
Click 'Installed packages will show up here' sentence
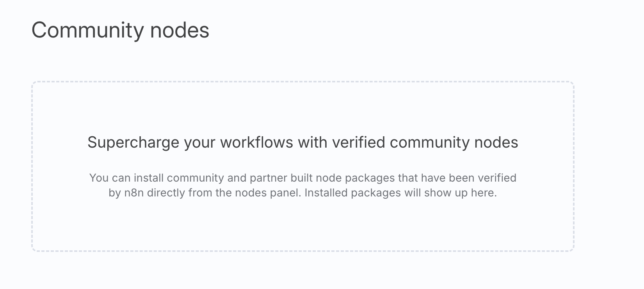coord(401,193)
